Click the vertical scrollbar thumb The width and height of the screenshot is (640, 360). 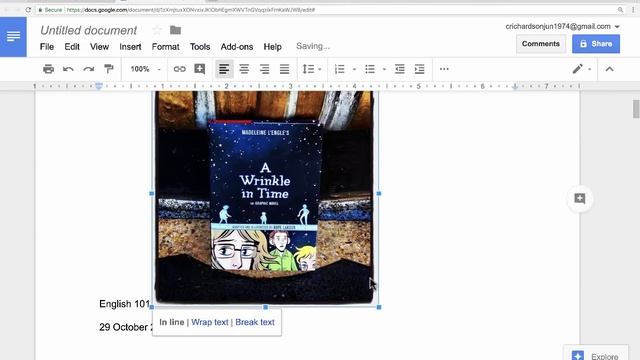point(636,109)
